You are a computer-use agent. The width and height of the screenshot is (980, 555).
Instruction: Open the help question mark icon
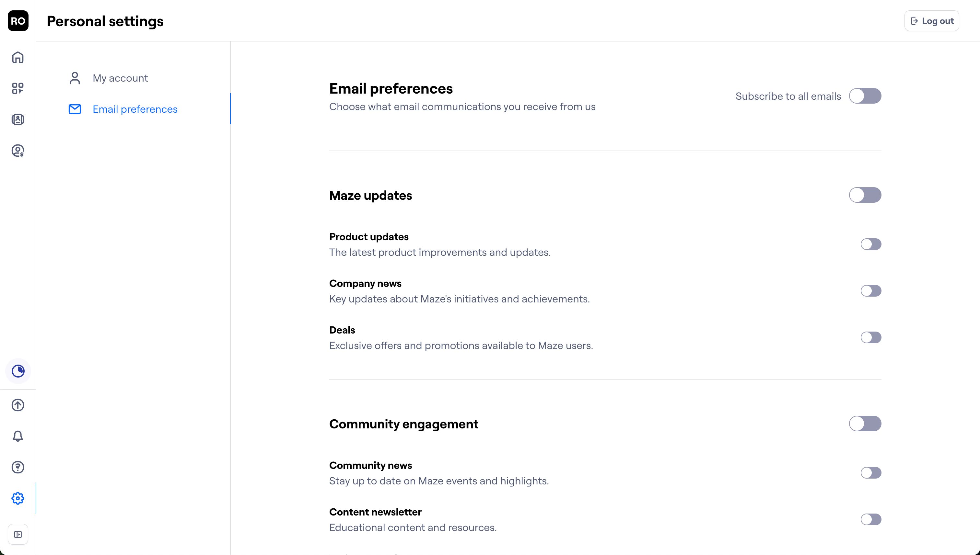pos(18,467)
